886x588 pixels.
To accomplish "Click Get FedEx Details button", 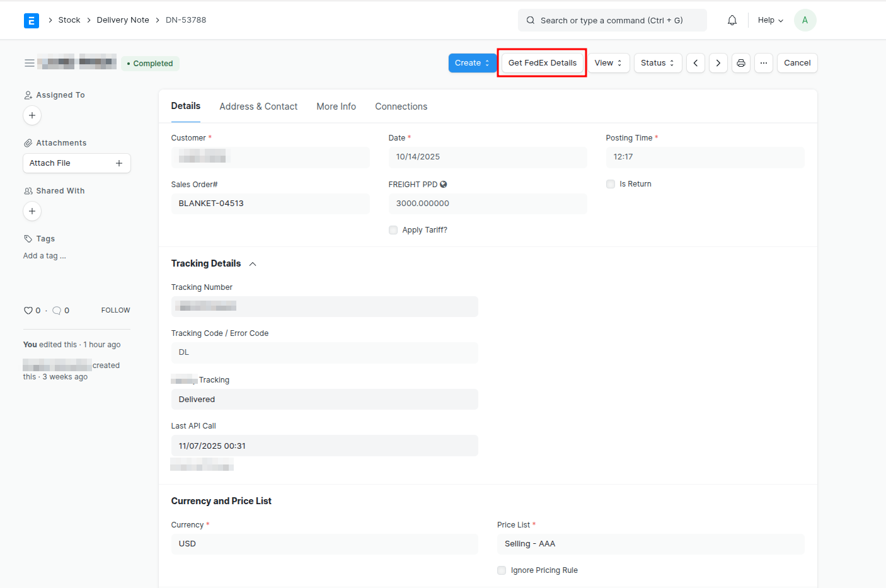I will coord(542,63).
